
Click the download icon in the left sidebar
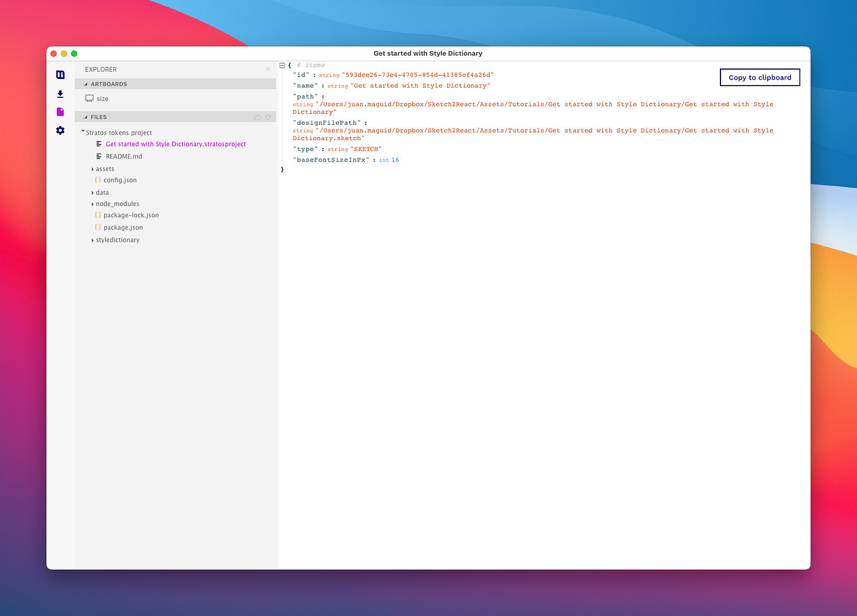60,94
